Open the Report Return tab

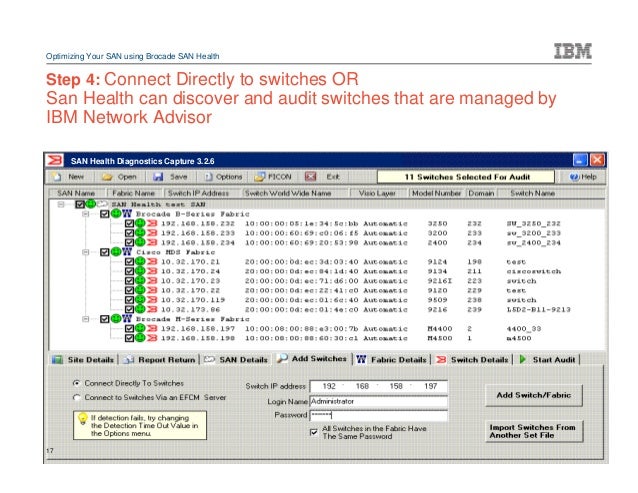pyautogui.click(x=160, y=360)
